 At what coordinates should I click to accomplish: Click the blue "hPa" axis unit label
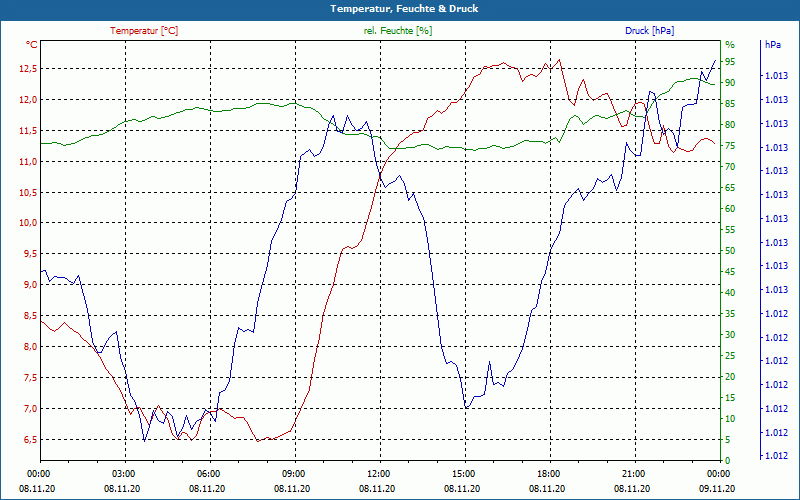pos(772,45)
